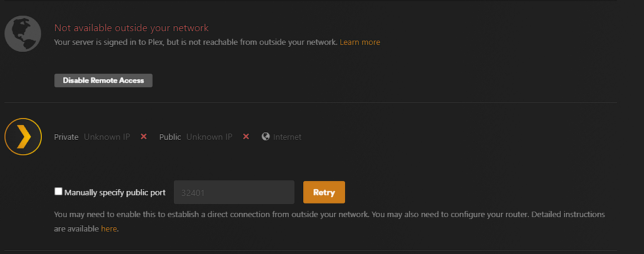The image size is (644, 254).
Task: Open the detailed instructions here link
Action: pos(109,228)
